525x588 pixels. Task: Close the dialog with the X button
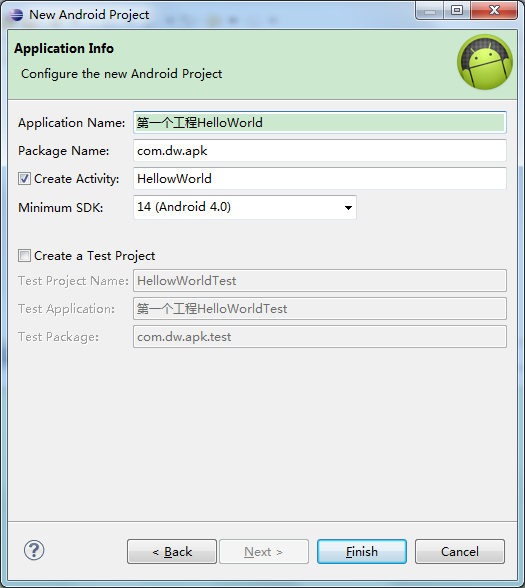[494, 11]
